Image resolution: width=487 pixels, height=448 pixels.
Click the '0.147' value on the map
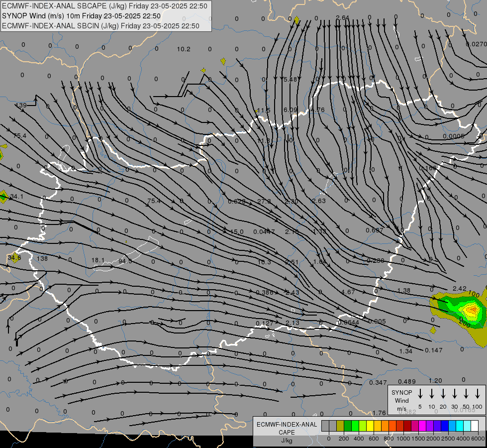(434, 350)
